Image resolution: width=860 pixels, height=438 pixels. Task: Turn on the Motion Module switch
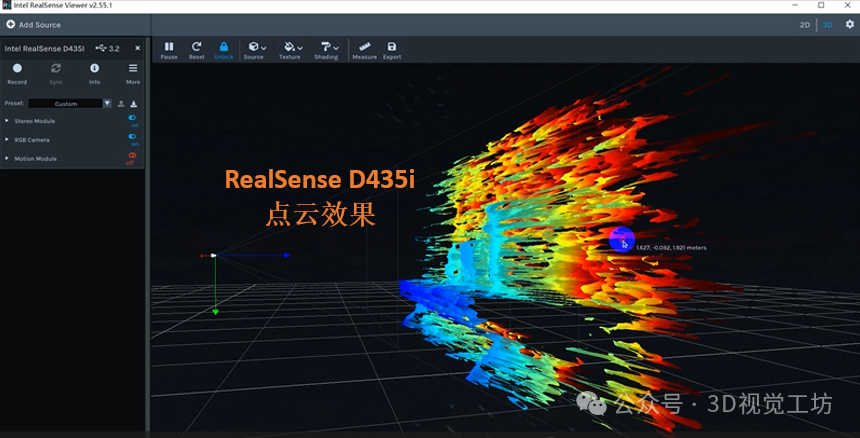pyautogui.click(x=132, y=156)
